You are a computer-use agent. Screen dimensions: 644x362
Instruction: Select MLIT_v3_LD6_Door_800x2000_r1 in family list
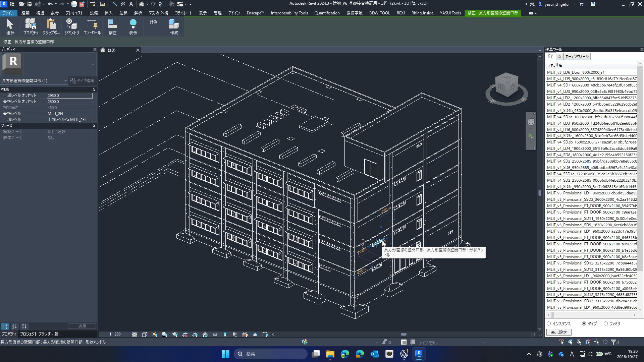[x=592, y=72]
